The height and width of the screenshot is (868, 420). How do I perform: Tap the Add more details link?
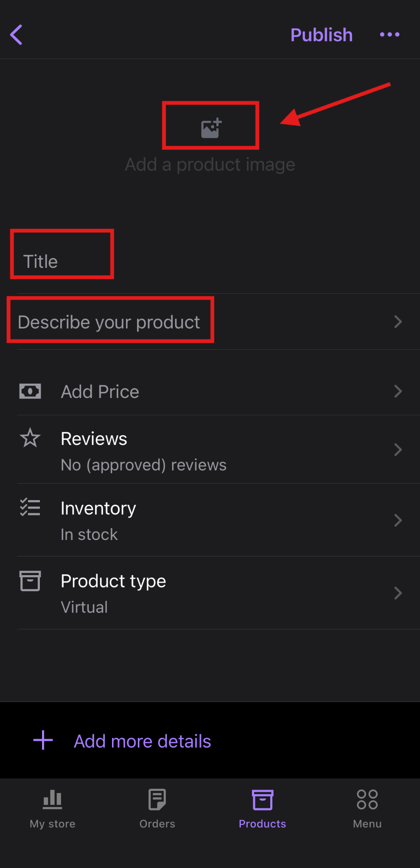pyautogui.click(x=142, y=741)
